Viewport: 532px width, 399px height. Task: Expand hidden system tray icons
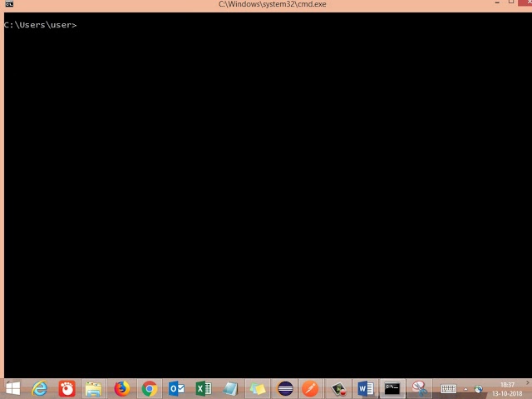(465, 389)
